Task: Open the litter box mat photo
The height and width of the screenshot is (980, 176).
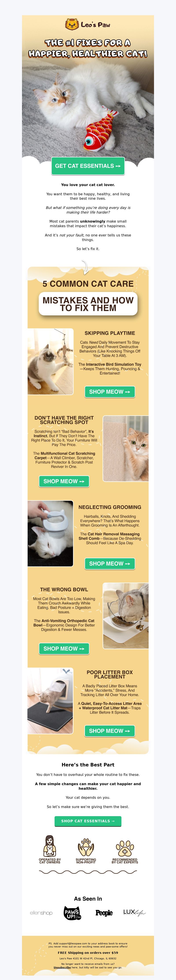Action: (50, 701)
